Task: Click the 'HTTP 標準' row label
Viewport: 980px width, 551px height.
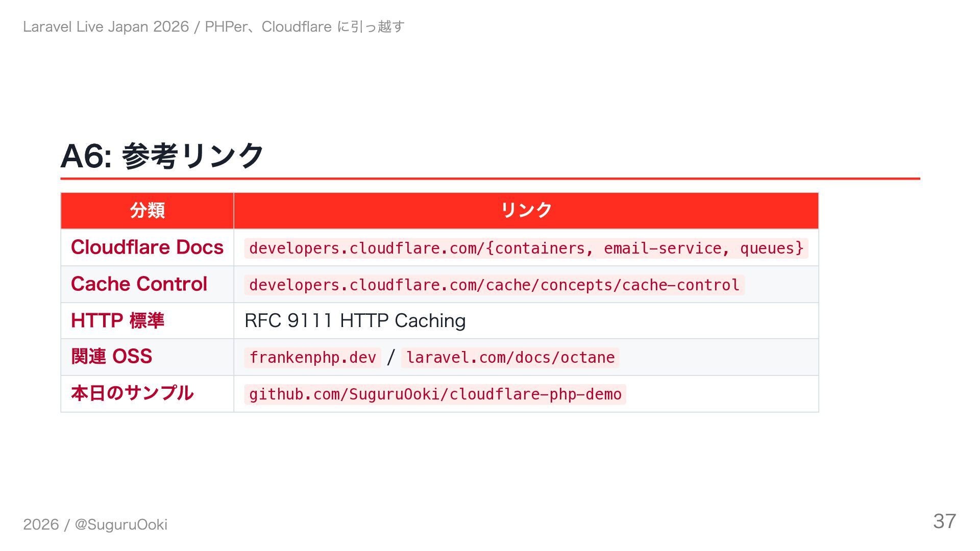Action: (117, 321)
